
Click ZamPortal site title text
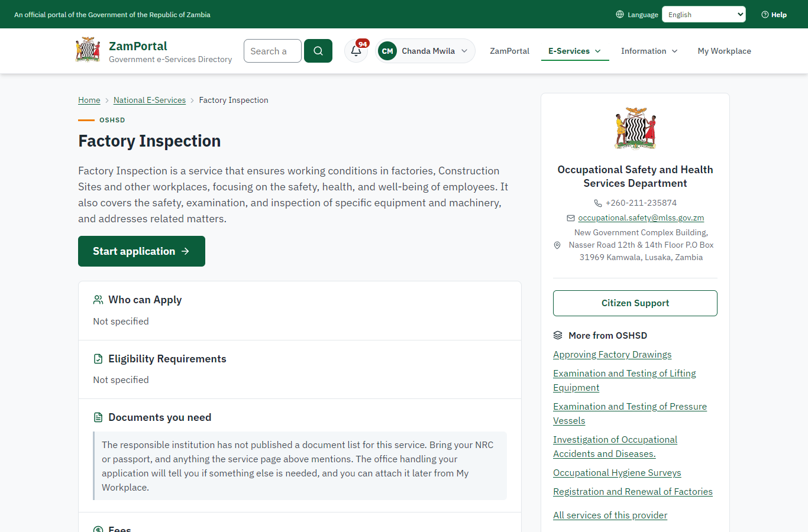[x=138, y=46]
